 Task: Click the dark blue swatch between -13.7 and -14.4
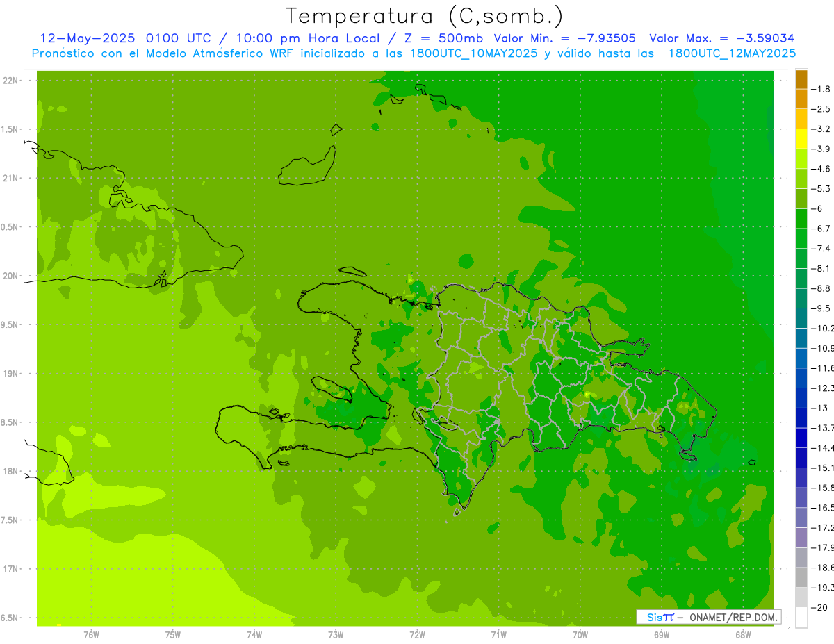801,438
